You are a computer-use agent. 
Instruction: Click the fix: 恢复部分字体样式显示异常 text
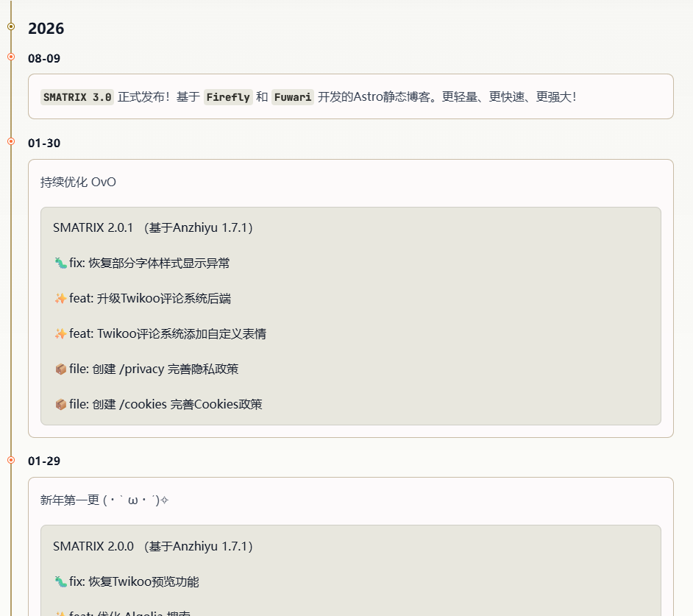[149, 263]
